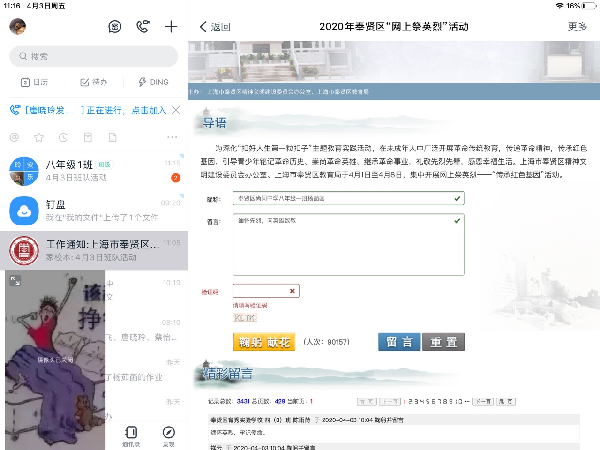This screenshot has height=450, width=600.
Task: Go to page 5 of messages
Action: (x=428, y=401)
